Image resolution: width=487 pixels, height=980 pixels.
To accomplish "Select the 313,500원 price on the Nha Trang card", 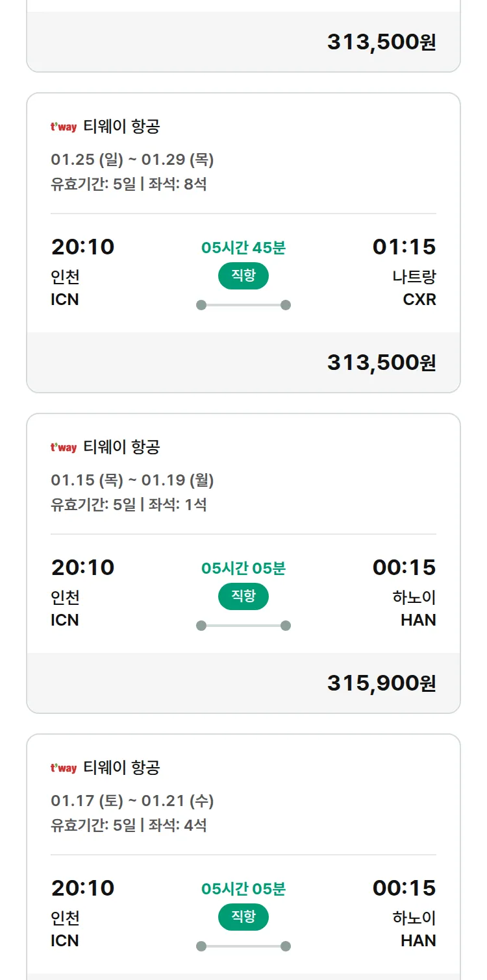I will 381,363.
